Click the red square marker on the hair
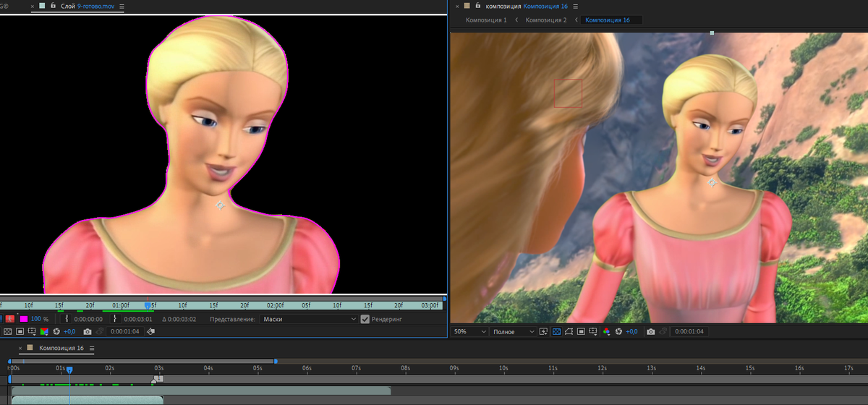The image size is (868, 405). pos(568,93)
